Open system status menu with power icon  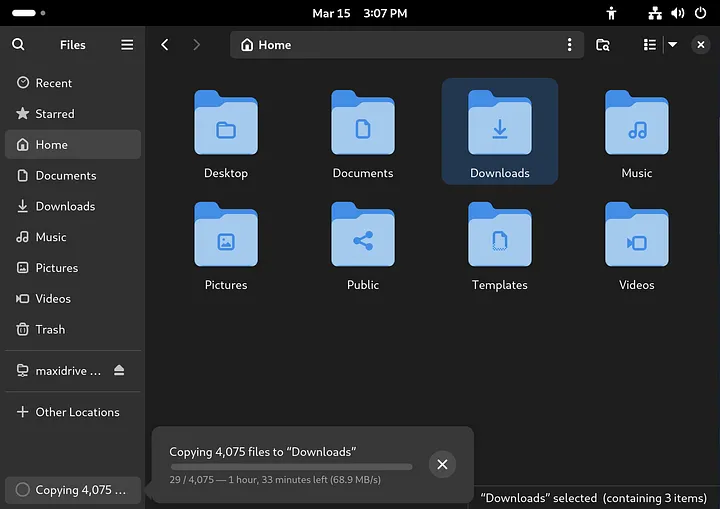coord(700,13)
